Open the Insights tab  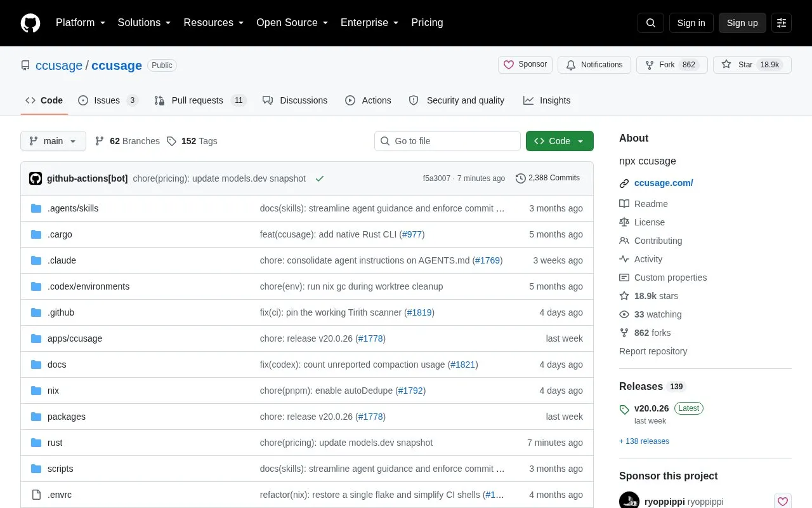tap(547, 100)
